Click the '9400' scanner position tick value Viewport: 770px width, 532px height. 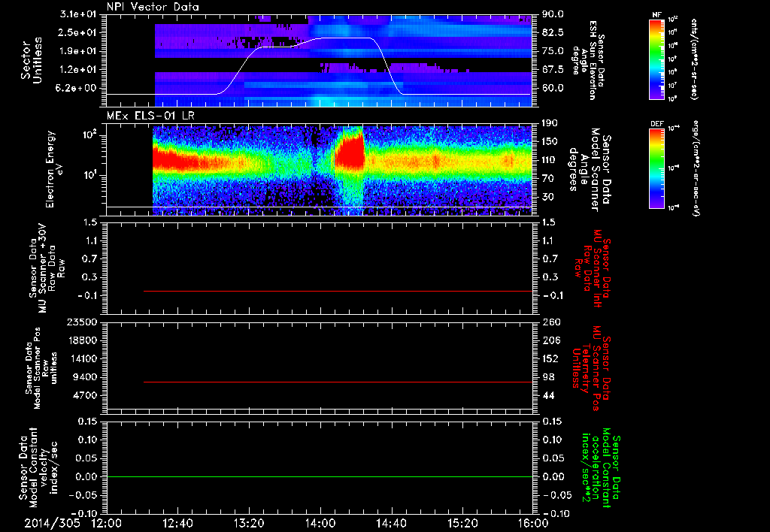(x=85, y=377)
